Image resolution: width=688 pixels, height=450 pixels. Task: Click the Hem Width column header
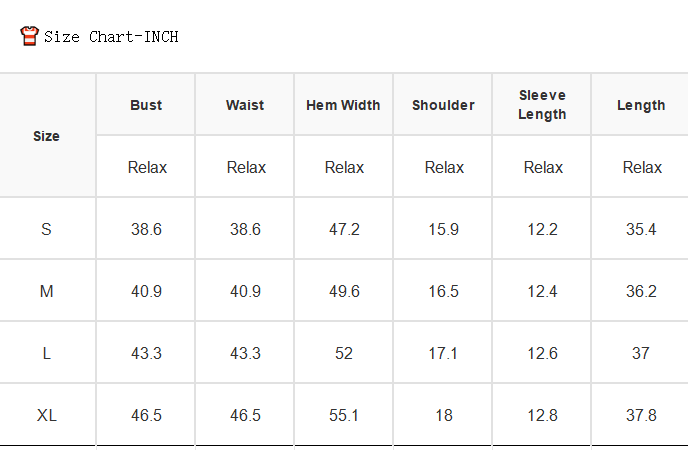pyautogui.click(x=343, y=105)
